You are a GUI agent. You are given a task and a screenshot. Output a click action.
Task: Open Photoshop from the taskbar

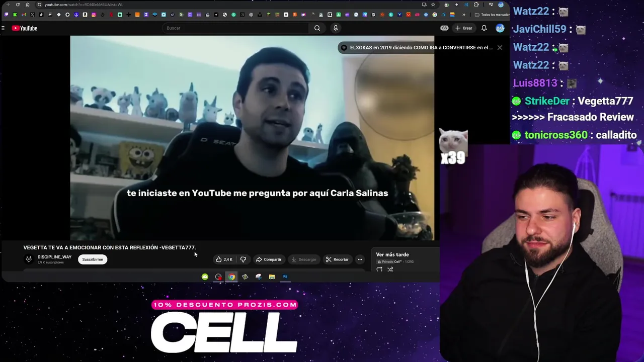pyautogui.click(x=285, y=277)
